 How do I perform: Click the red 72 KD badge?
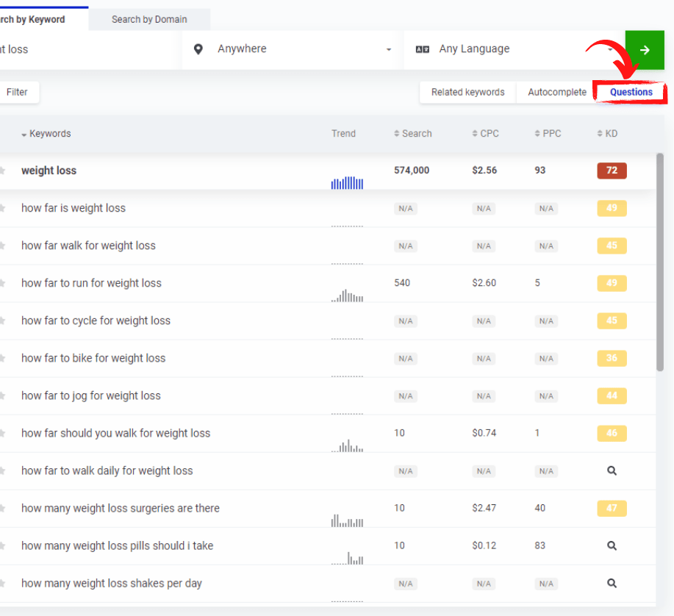(x=612, y=171)
